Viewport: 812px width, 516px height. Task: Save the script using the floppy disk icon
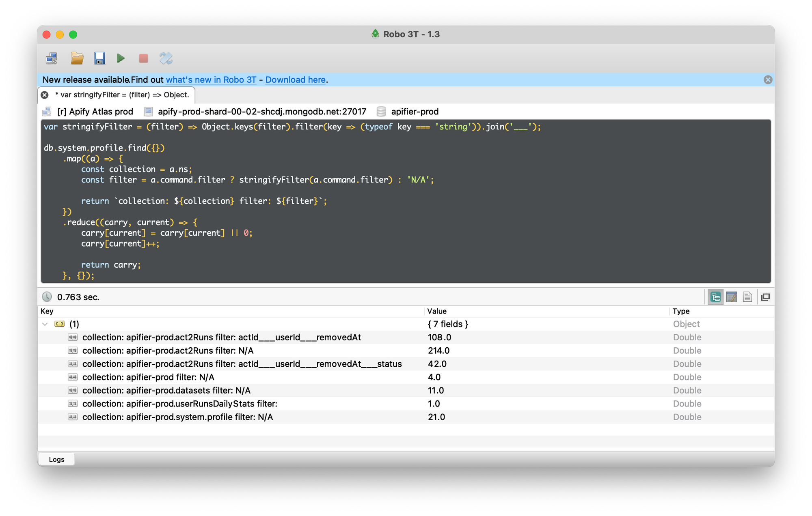pos(99,58)
